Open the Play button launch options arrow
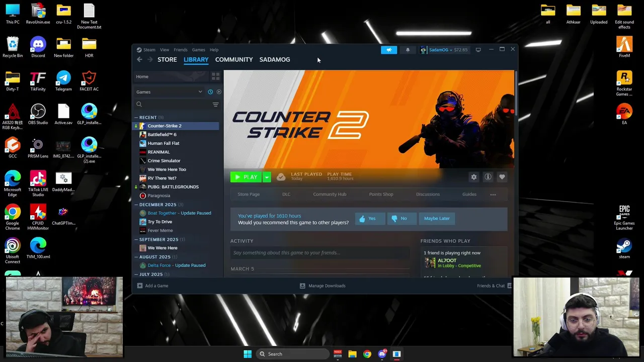The height and width of the screenshot is (362, 644). click(x=267, y=177)
